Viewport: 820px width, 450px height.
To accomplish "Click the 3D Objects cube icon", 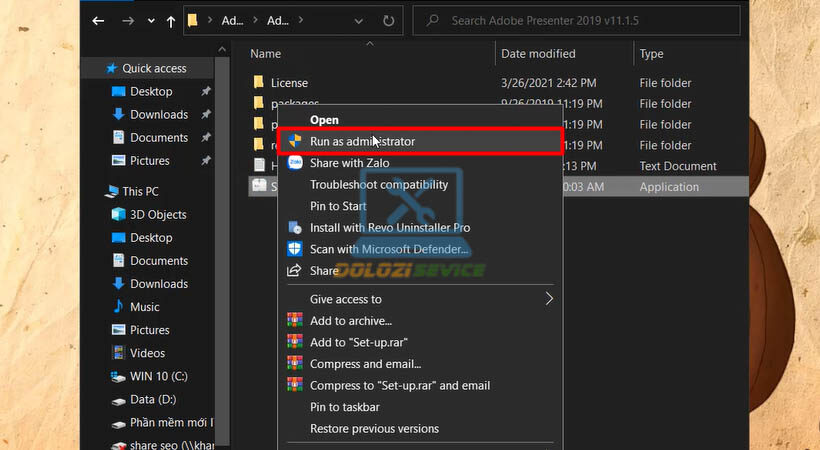I will 118,214.
